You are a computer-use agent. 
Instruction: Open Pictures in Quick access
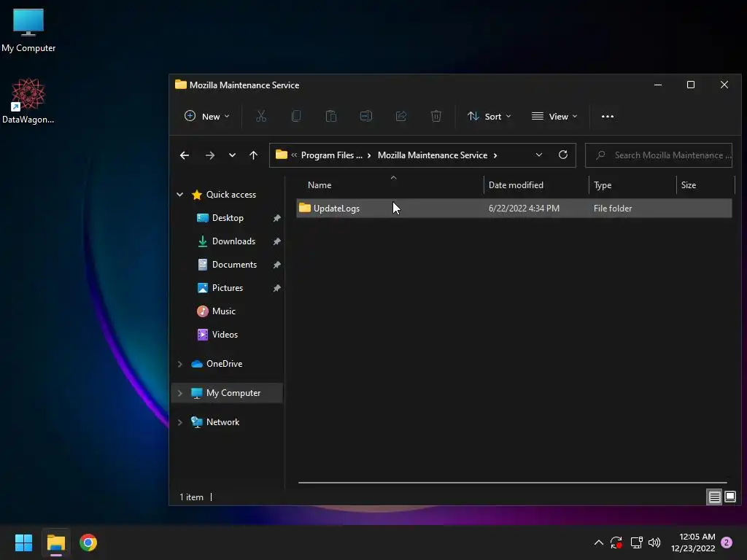(228, 288)
